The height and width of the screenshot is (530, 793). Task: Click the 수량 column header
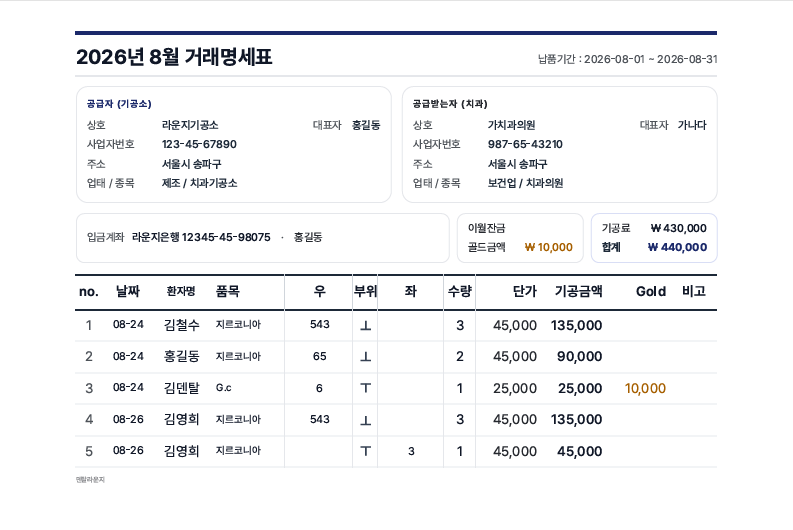[460, 291]
